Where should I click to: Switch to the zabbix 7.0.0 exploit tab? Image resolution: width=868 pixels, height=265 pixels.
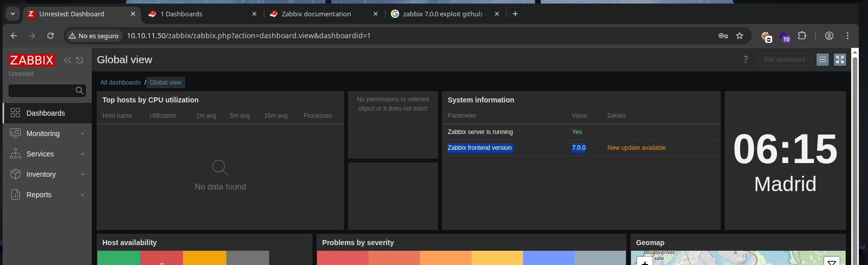442,14
